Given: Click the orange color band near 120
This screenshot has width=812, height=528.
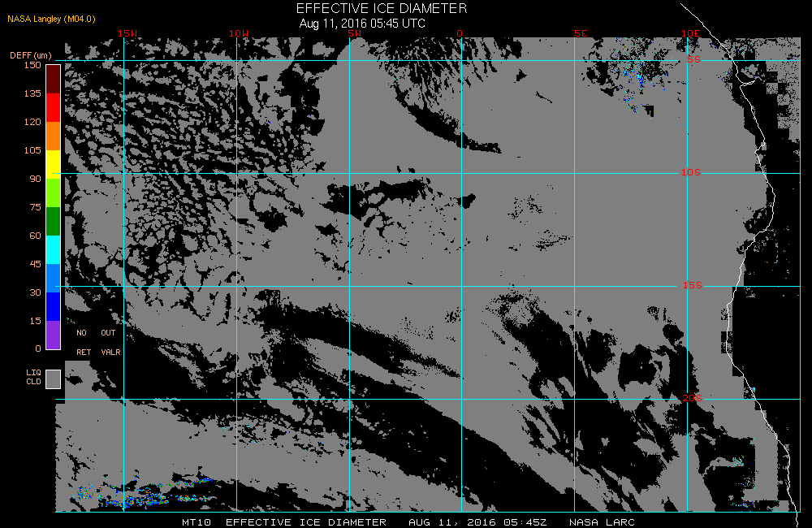Looking at the screenshot, I should tap(54, 136).
